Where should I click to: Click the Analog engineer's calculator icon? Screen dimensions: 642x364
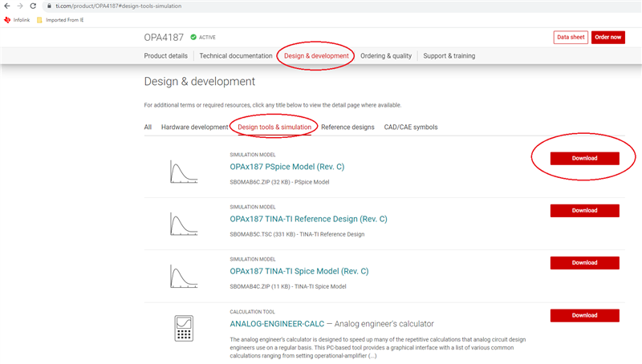184,328
